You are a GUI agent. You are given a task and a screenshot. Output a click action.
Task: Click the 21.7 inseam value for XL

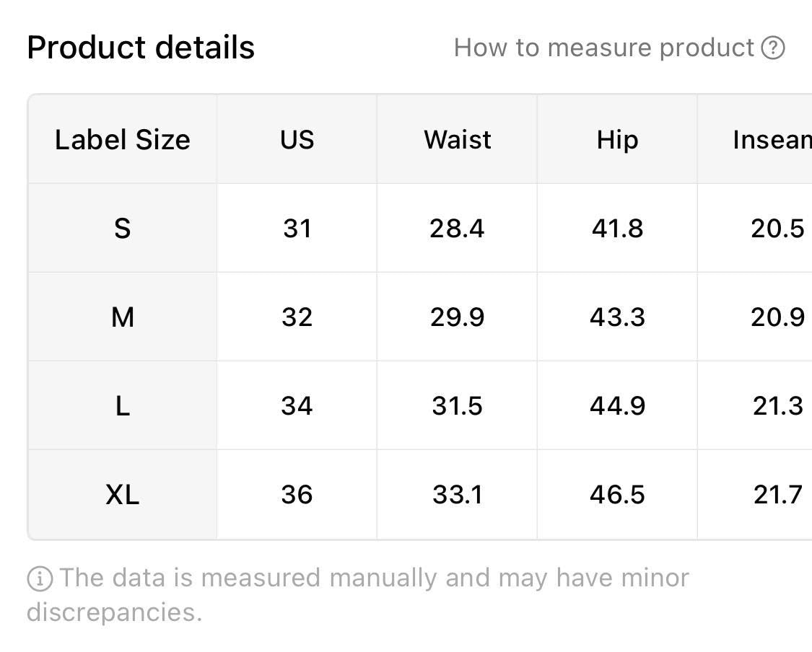(777, 495)
